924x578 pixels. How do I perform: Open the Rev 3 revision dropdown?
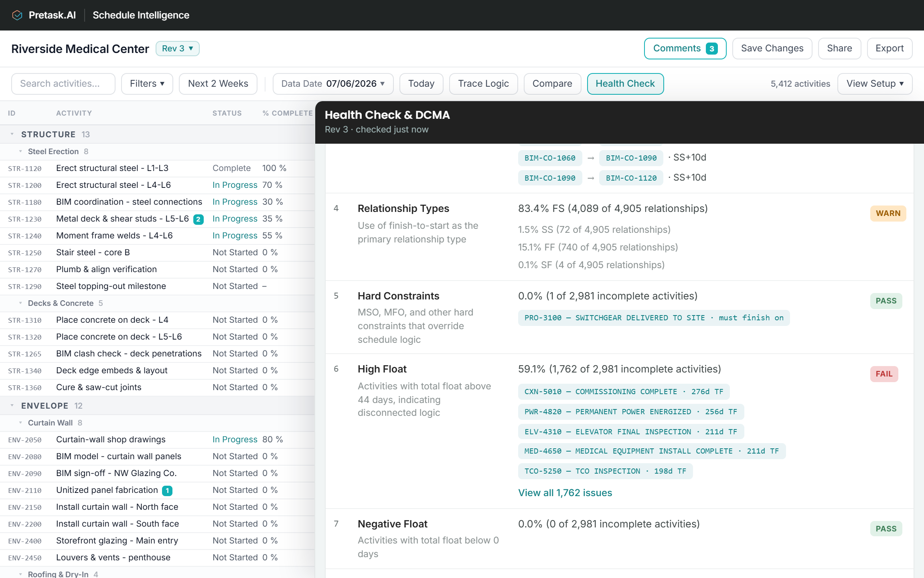(177, 49)
